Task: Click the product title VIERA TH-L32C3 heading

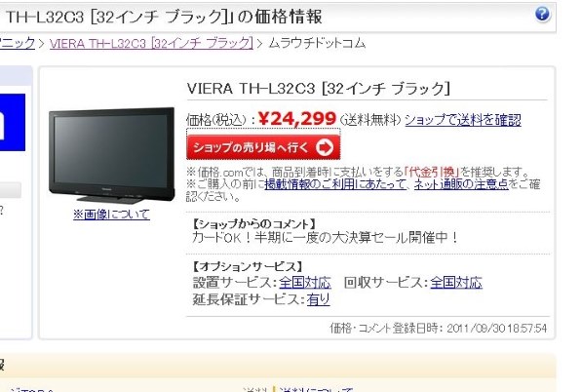Action: 319,89
